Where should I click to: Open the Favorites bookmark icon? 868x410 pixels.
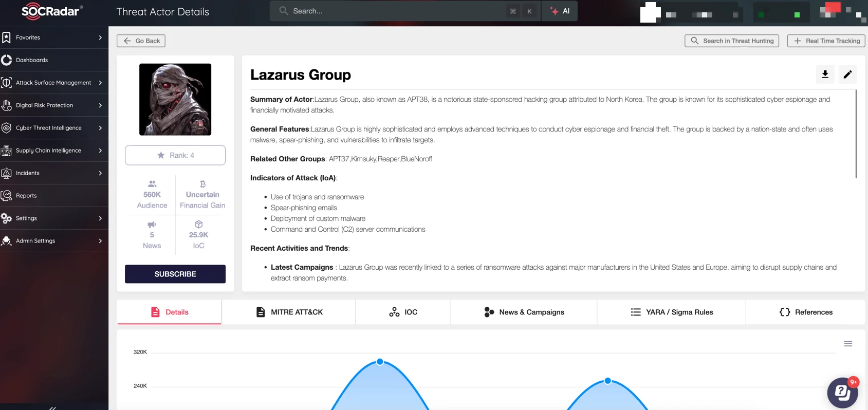tap(6, 38)
